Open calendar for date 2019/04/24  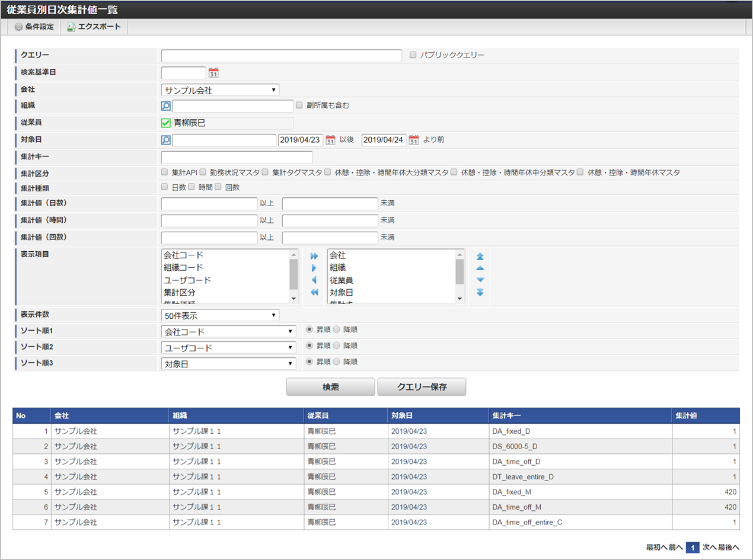(414, 140)
